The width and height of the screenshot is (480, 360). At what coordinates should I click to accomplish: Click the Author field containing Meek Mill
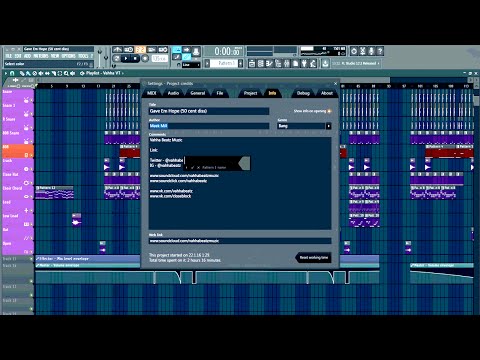[209, 126]
